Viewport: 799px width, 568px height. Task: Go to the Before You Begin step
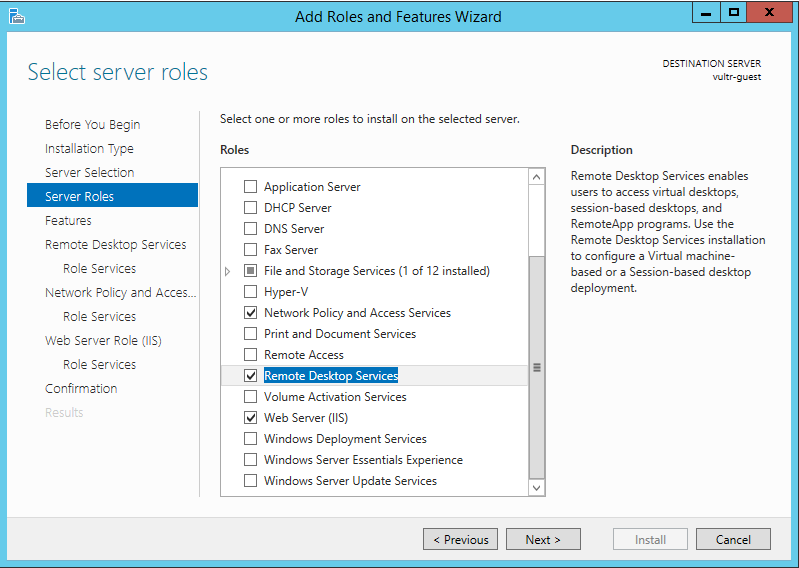92,125
